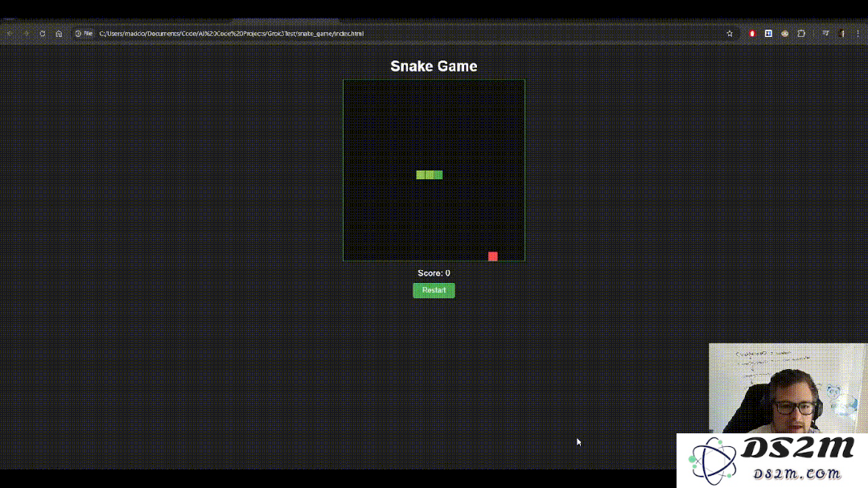Open the browser profile avatar
Image resolution: width=868 pixels, height=488 pixels.
pyautogui.click(x=842, y=34)
